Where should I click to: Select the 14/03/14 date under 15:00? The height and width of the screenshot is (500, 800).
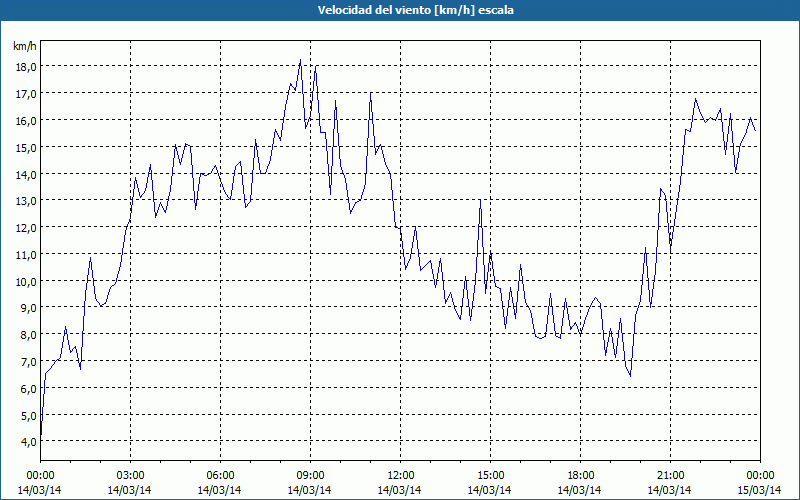(x=489, y=490)
